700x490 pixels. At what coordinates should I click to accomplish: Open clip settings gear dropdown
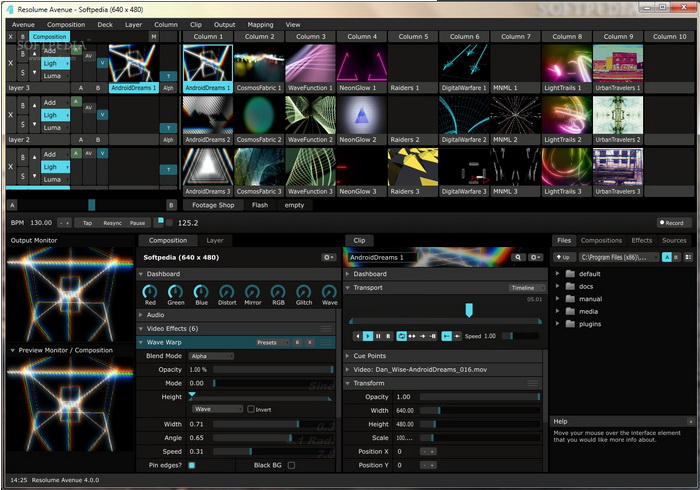[536, 257]
